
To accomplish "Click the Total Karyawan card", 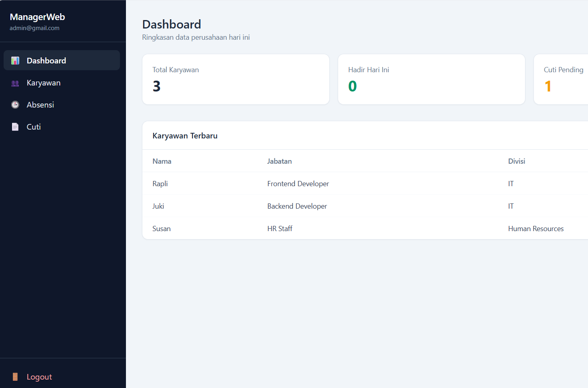I will [x=236, y=79].
